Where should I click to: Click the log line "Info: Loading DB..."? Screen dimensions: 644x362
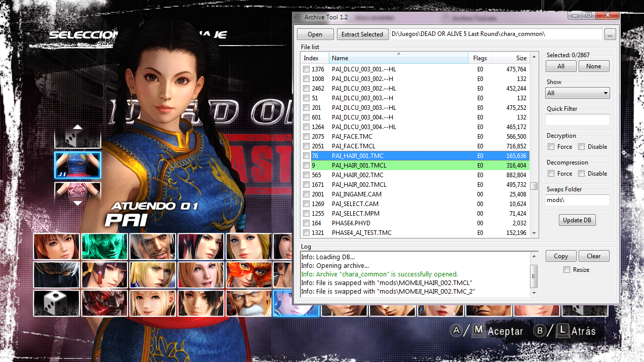tap(328, 257)
